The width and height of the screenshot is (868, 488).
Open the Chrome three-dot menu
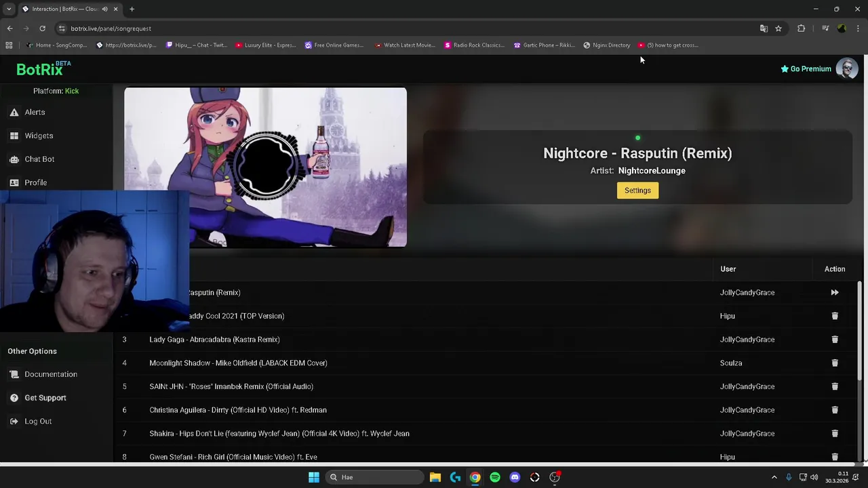(859, 28)
